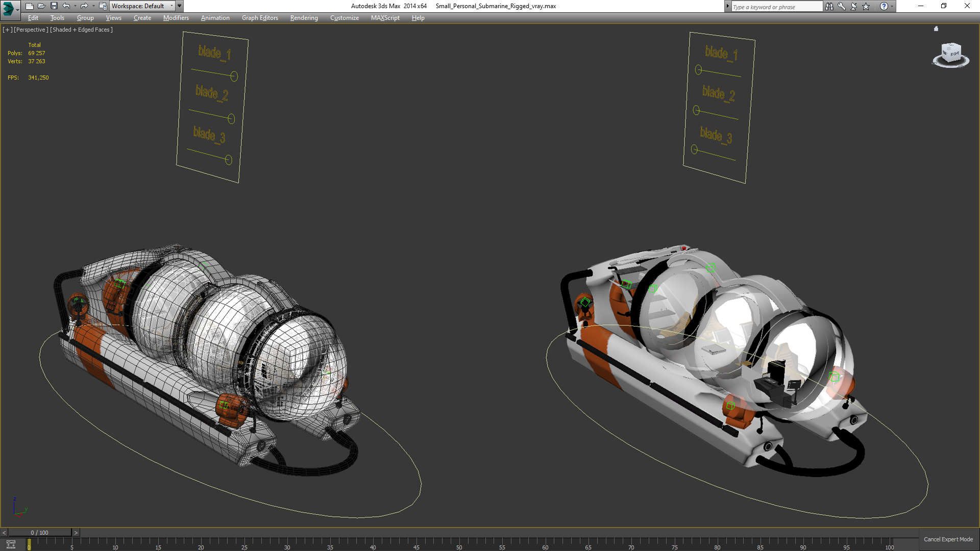Click the blade_2 slider handle on right panel

[x=696, y=110]
